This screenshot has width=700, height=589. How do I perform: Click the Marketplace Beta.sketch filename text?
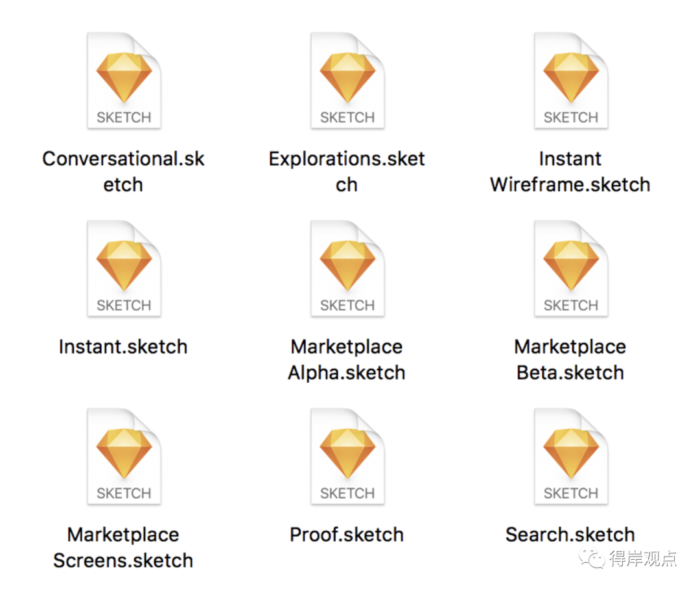coord(570,360)
